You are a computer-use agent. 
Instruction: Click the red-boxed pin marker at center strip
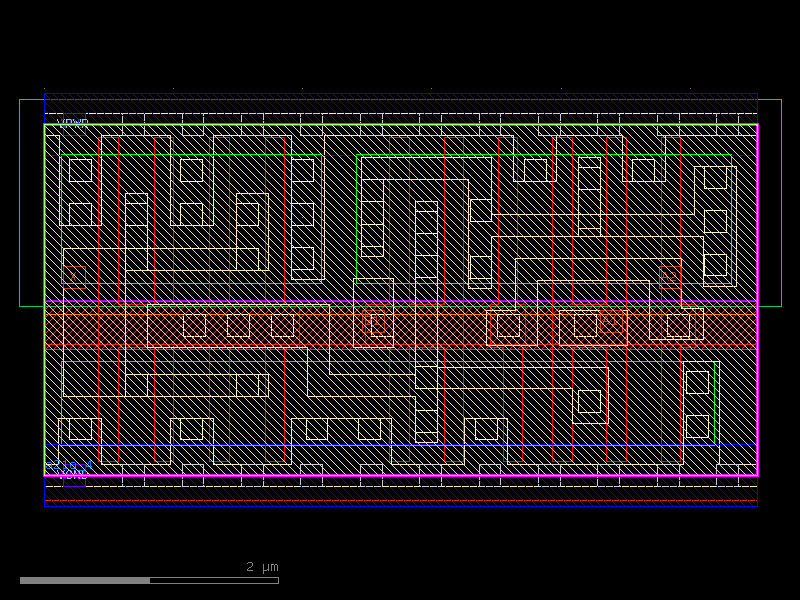click(x=376, y=323)
